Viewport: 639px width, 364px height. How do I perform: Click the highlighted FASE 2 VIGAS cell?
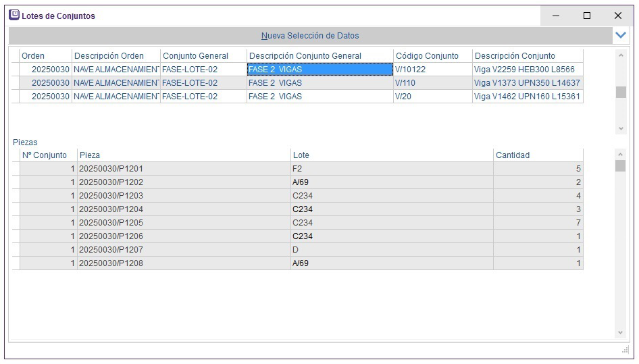tap(319, 70)
